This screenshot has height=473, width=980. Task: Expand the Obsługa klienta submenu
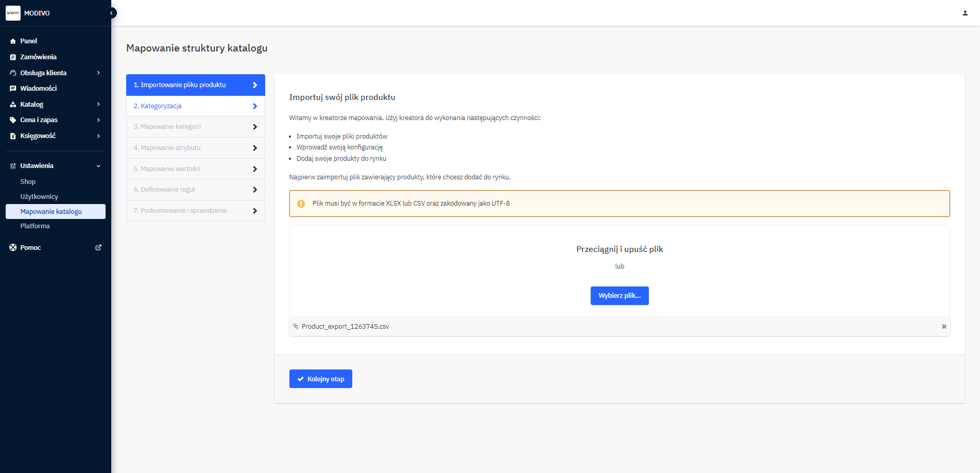click(x=98, y=73)
